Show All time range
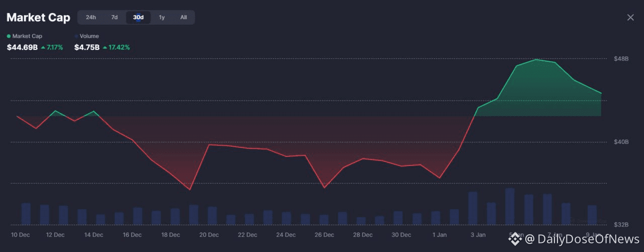This screenshot has width=644, height=252. coord(183,17)
